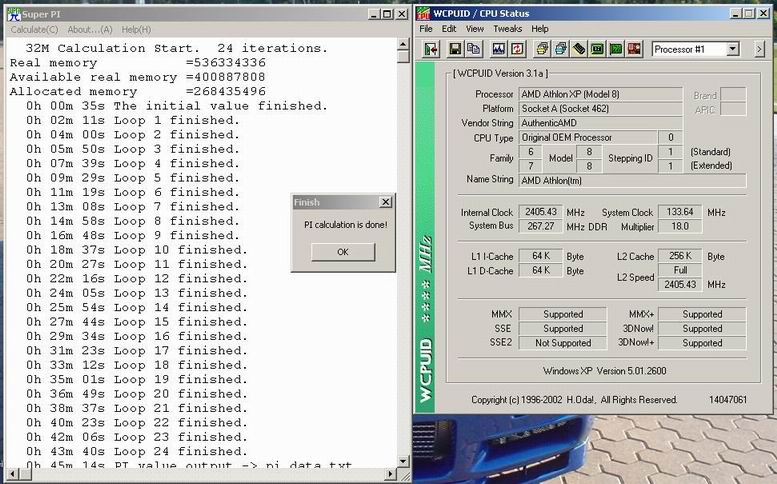Click the floppy disk save icon in WCPUID
777x484 pixels.
point(455,49)
